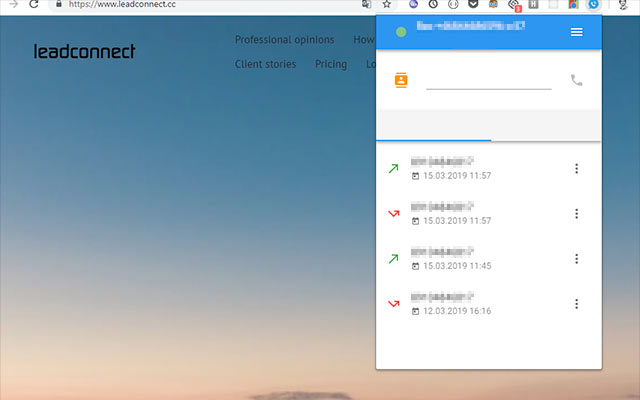This screenshot has height=400, width=640.
Task: Click red missed arrow of 15.03.2019 11:57 call
Action: 393,213
